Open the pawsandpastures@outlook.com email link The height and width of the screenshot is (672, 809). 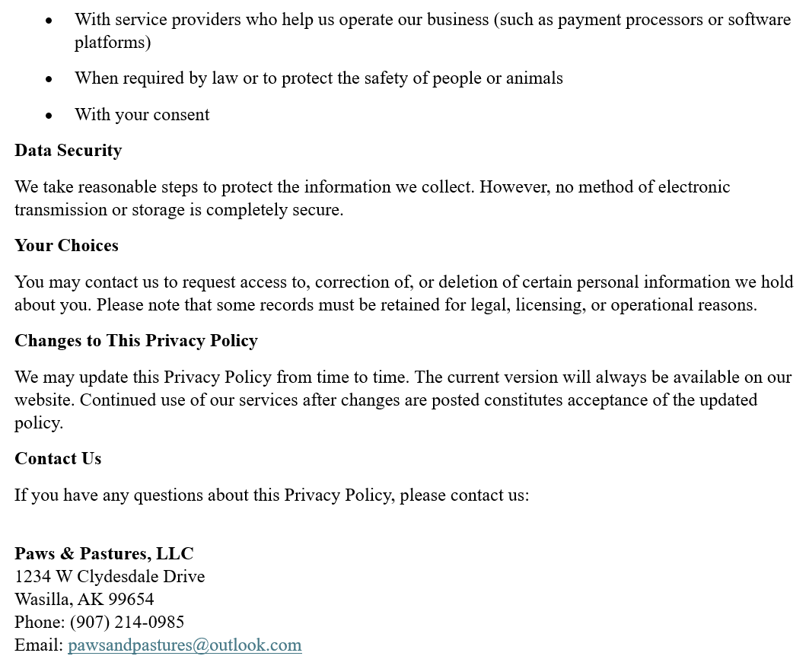click(185, 645)
